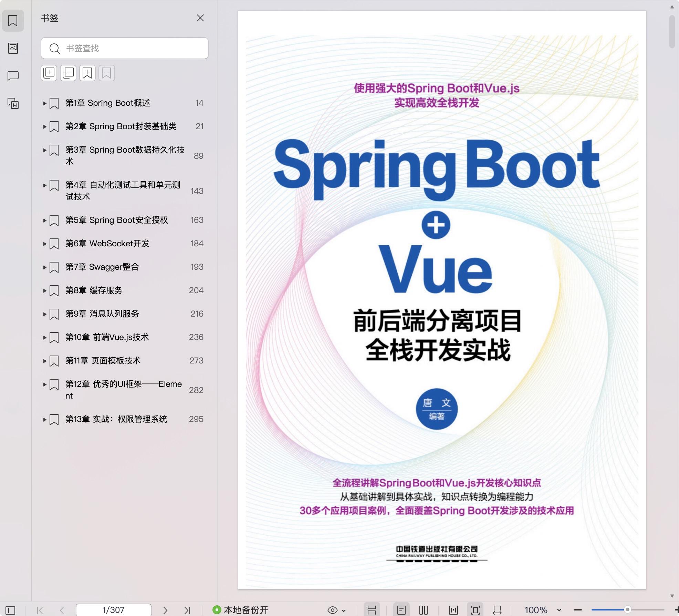
Task: Click the fit width icon
Action: click(497, 610)
